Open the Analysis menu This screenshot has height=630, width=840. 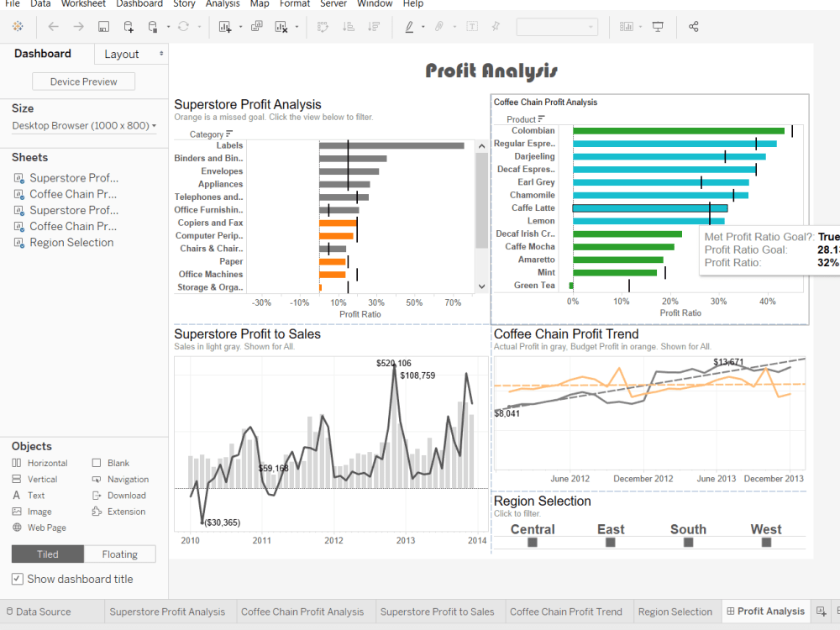click(223, 3)
